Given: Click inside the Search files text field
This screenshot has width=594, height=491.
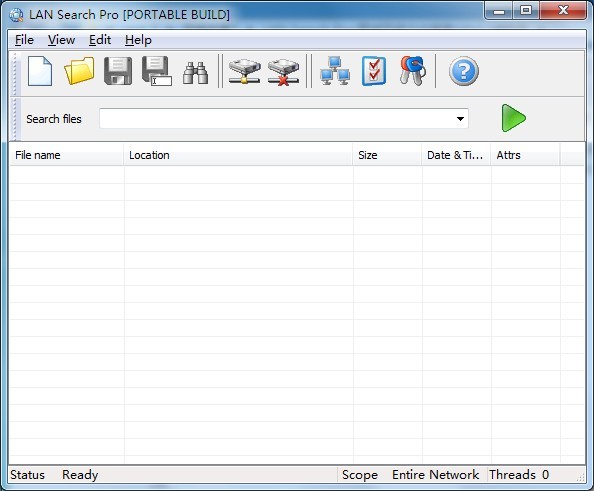Looking at the screenshot, I should 277,119.
